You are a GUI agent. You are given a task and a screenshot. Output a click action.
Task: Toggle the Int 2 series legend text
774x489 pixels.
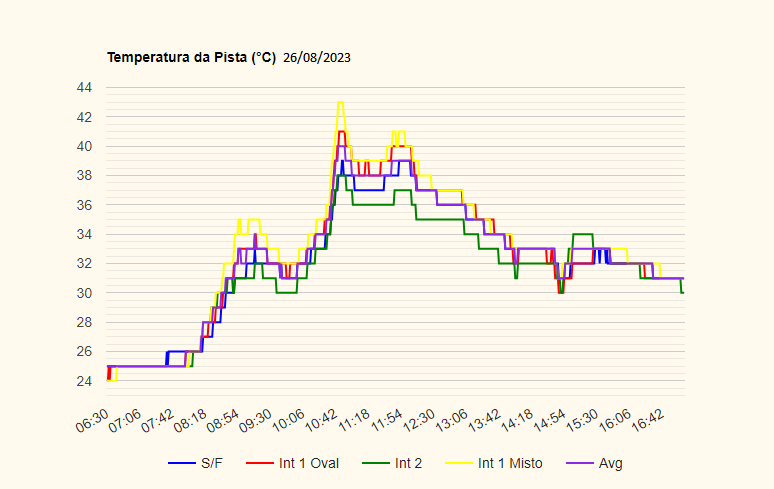408,463
